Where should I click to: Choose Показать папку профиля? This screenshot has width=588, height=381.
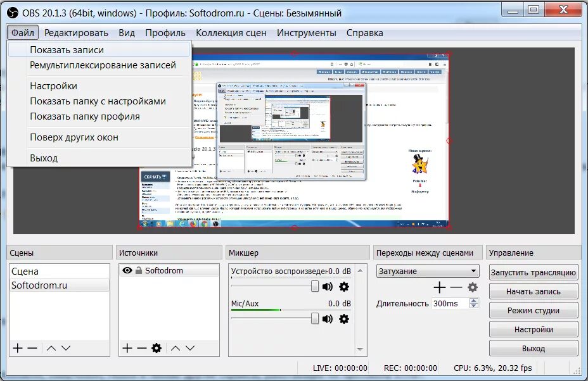(x=99, y=116)
